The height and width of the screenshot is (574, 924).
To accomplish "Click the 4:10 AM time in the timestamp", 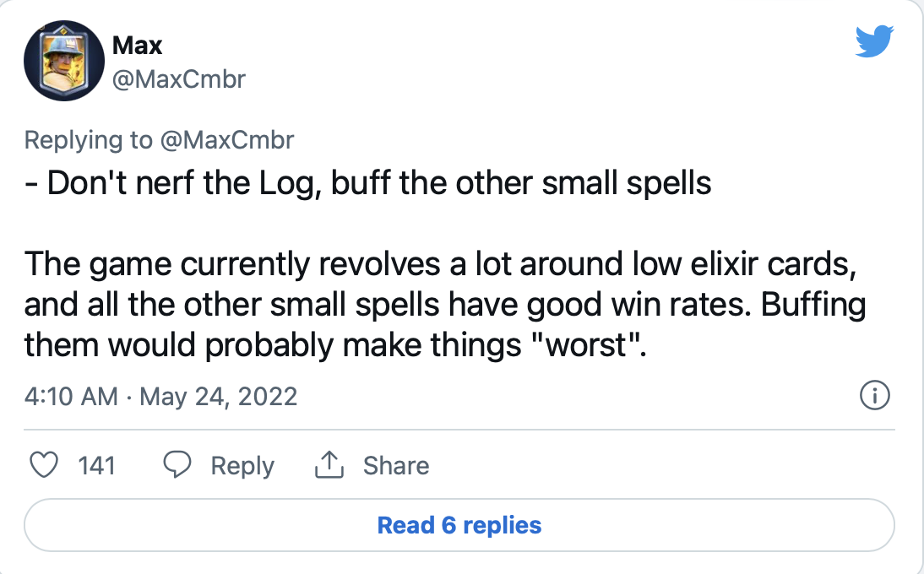I will [71, 396].
